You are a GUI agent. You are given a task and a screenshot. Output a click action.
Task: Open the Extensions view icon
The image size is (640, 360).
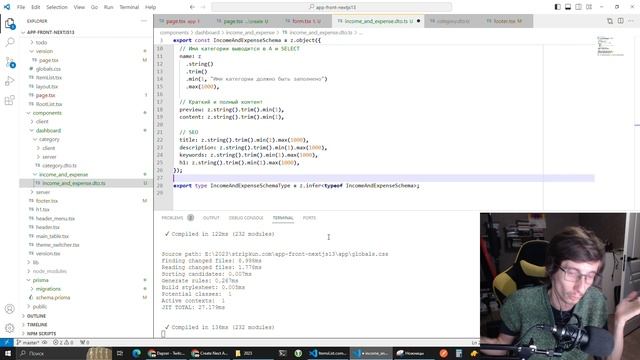9,100
